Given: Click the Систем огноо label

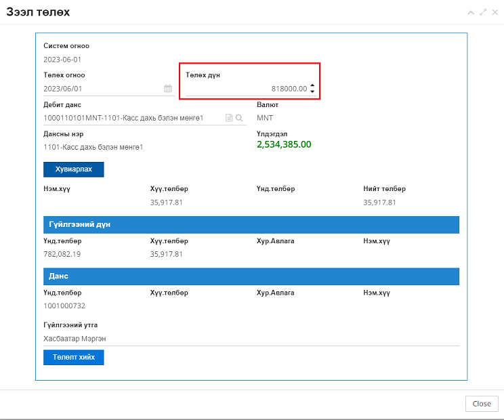Looking at the screenshot, I should (66, 46).
